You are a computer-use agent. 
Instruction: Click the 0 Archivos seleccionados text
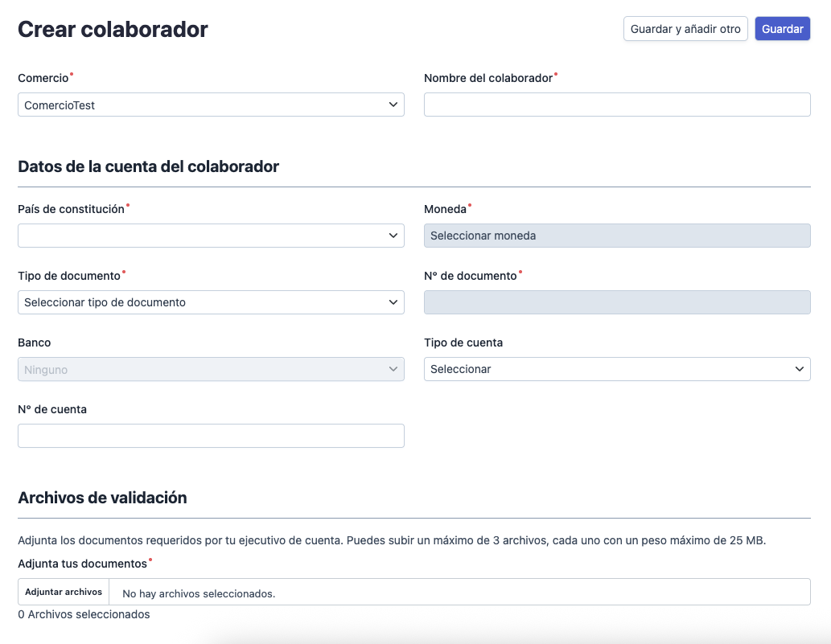pyautogui.click(x=84, y=613)
